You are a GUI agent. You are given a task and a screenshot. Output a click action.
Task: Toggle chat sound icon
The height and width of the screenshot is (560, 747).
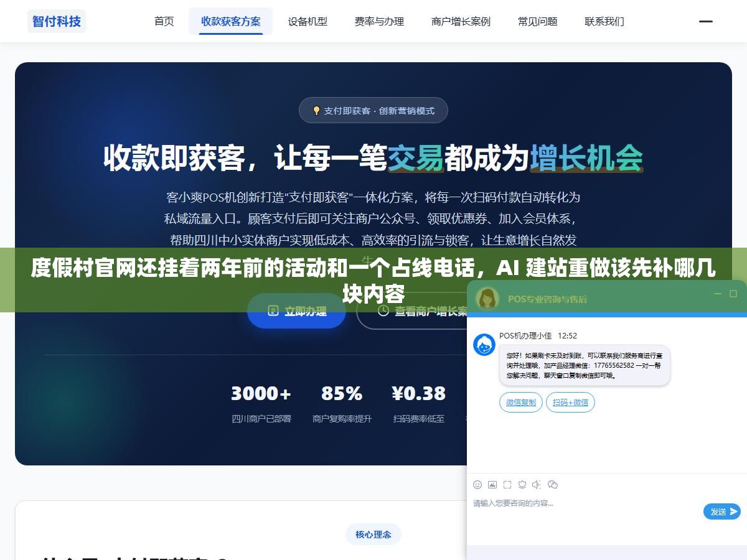537,485
